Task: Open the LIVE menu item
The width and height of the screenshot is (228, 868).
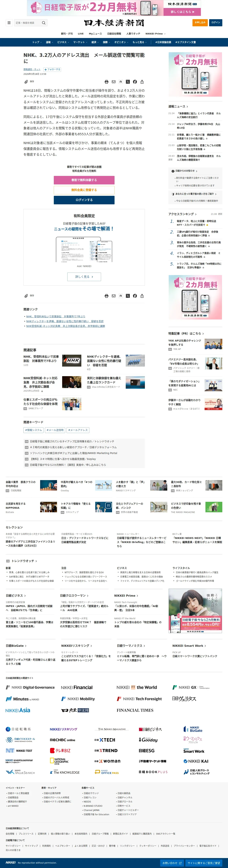Action: click(81, 34)
